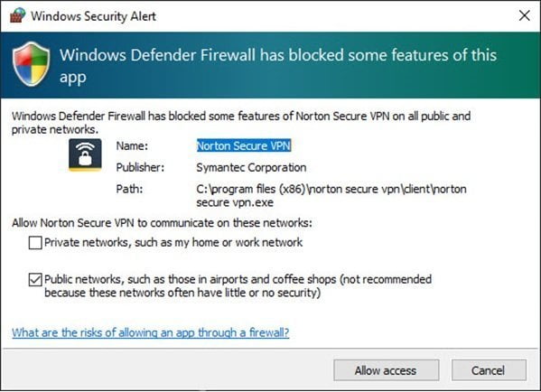Click the Allow access button
The image size is (541, 392).
click(x=386, y=370)
